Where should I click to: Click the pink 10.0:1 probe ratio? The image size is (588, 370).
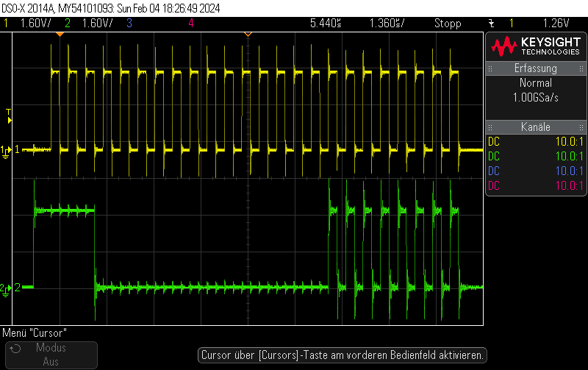[569, 186]
